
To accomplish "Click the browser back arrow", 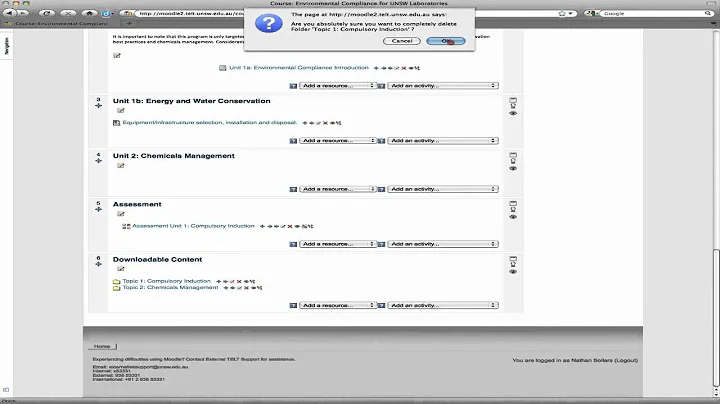I will (10, 13).
